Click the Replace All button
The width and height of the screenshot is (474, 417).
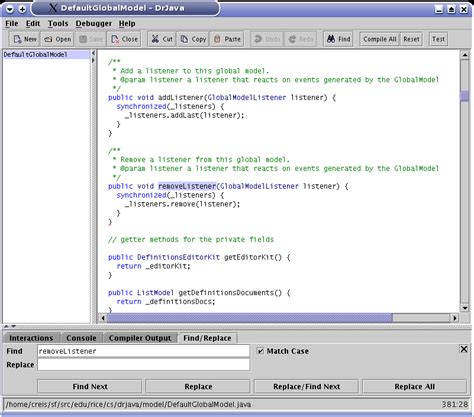point(414,387)
